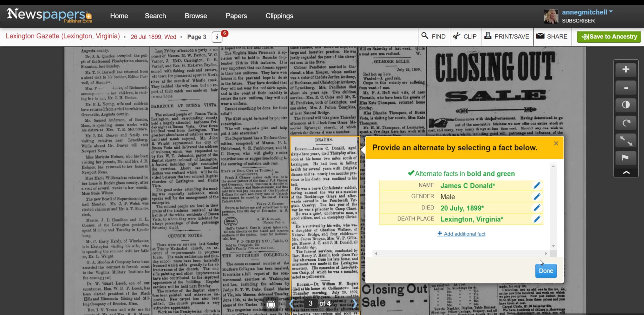Viewport: 644px width, 315px height.
Task: Collapse the right toolbar with the chevron
Action: point(626,173)
